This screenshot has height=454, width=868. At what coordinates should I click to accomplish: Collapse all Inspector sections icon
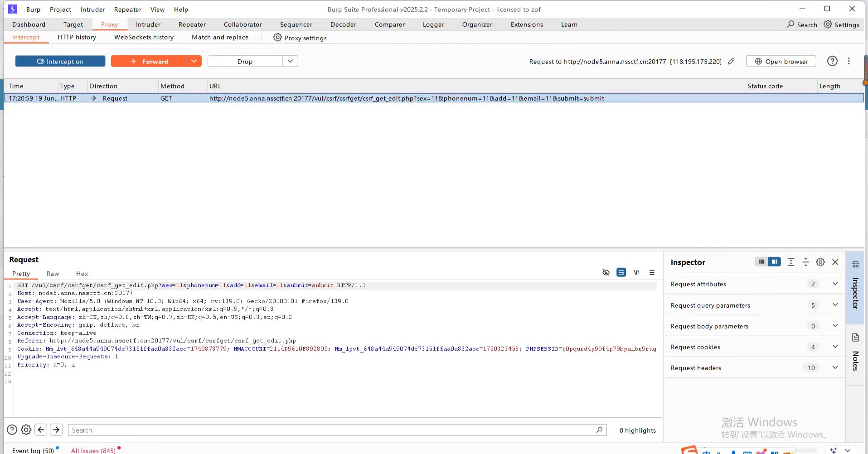pos(805,262)
